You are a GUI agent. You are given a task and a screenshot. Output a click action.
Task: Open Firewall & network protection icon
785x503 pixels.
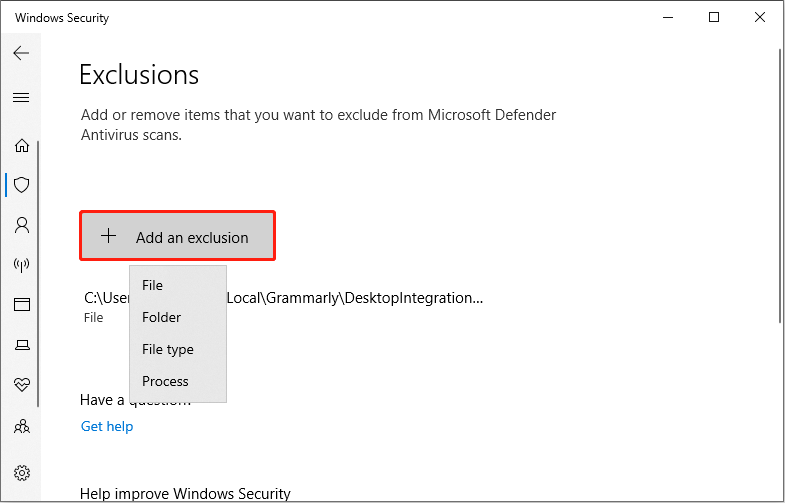click(21, 265)
